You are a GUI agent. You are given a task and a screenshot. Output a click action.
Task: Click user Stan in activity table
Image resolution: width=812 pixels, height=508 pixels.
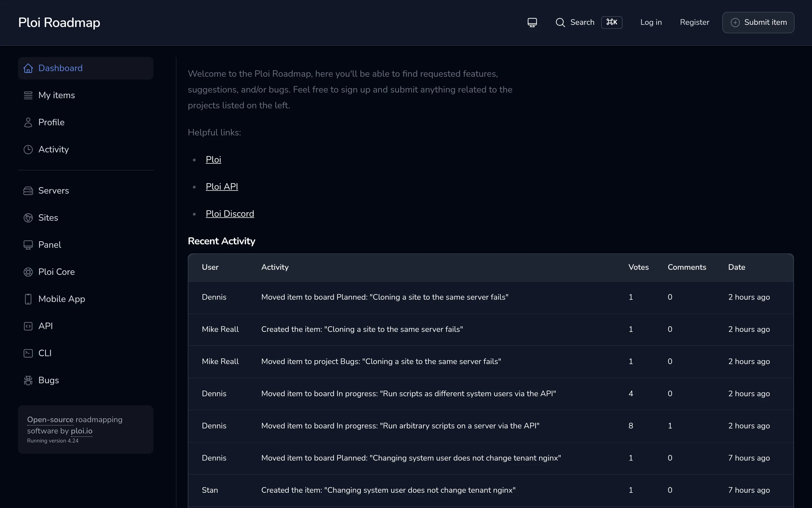click(x=210, y=491)
